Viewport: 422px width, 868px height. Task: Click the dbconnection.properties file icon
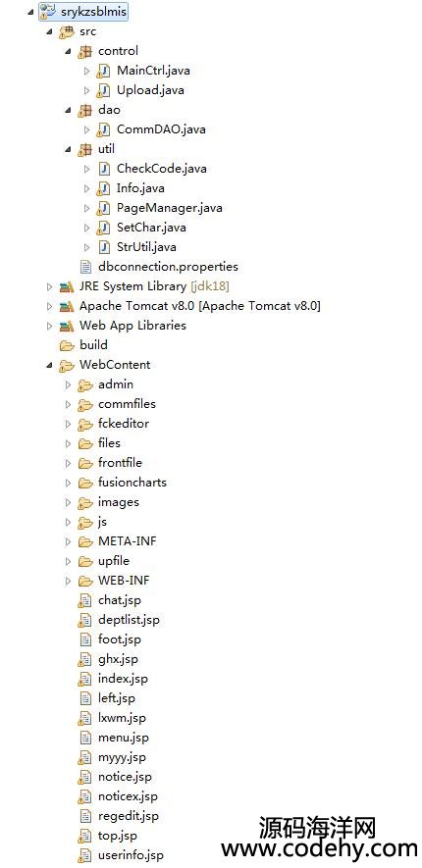85,267
